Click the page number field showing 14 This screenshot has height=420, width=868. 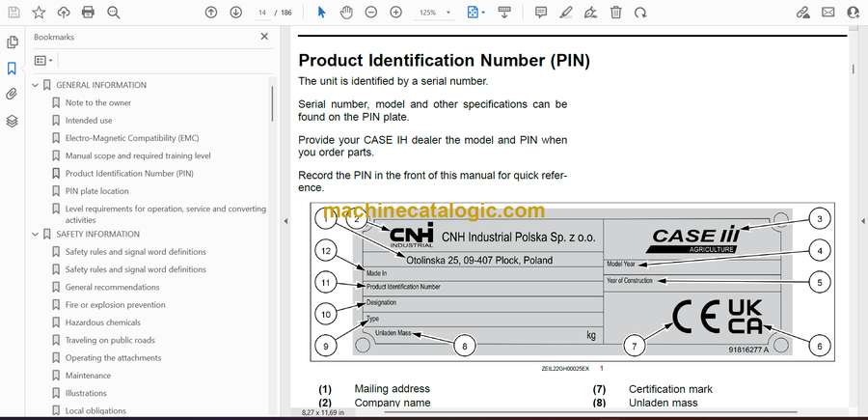[x=262, y=13]
